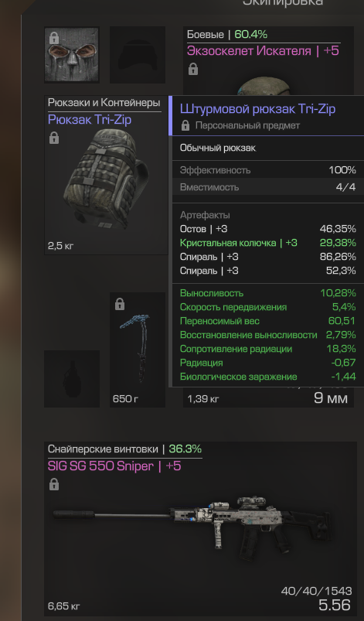
Task: Click lock icon under SIG SG 550 Sniper
Action: (x=54, y=484)
